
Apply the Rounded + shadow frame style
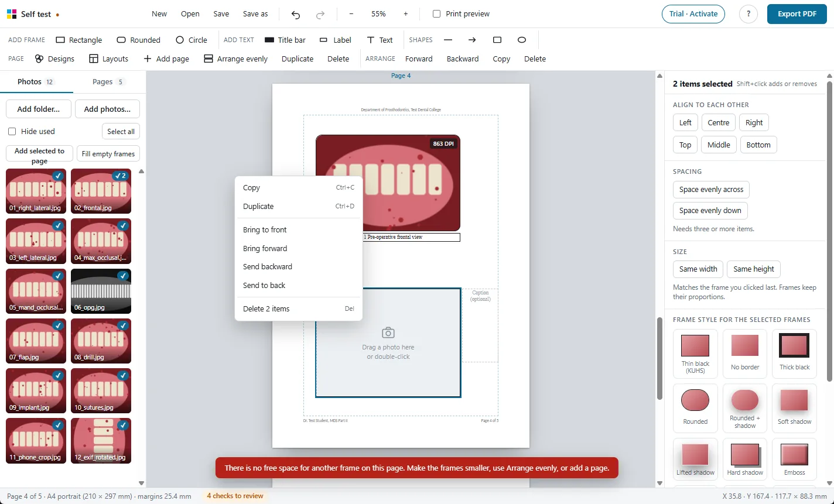pyautogui.click(x=745, y=408)
